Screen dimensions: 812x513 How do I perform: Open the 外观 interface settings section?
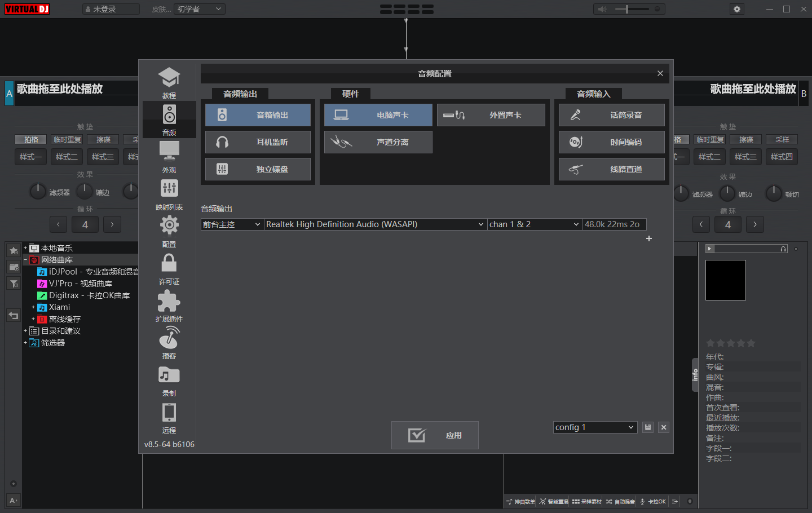click(x=169, y=157)
